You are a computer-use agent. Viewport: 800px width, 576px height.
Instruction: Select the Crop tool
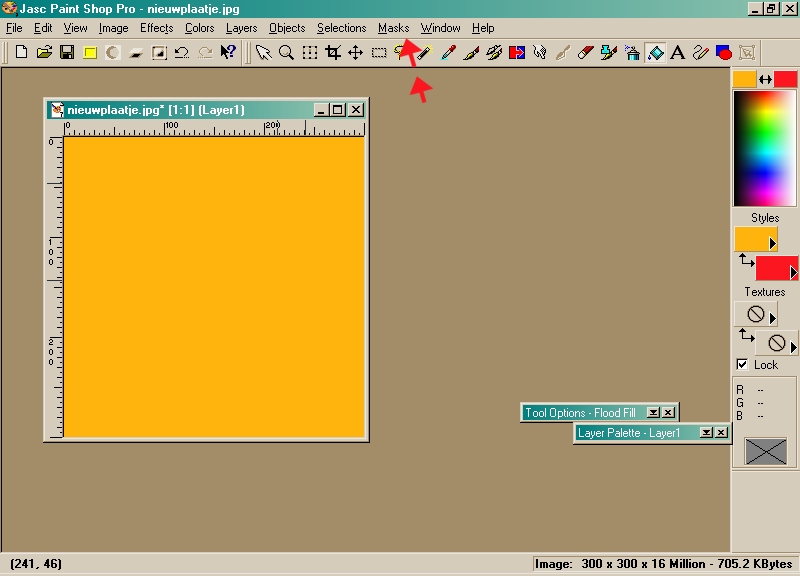point(333,53)
